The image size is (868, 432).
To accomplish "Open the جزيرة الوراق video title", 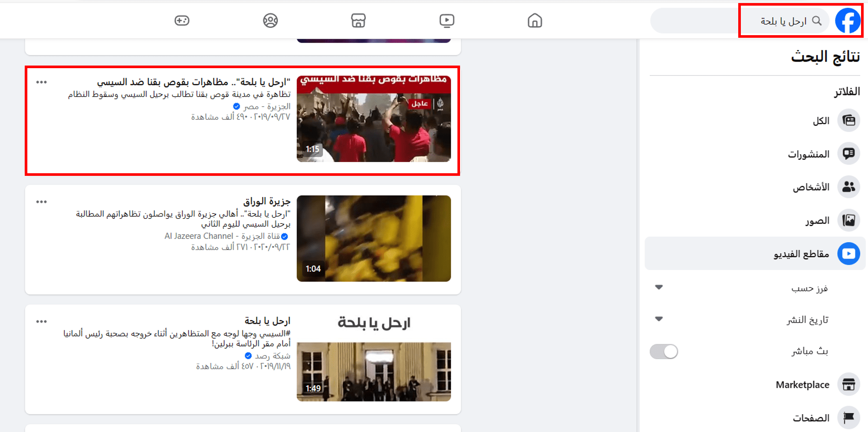I will [267, 201].
